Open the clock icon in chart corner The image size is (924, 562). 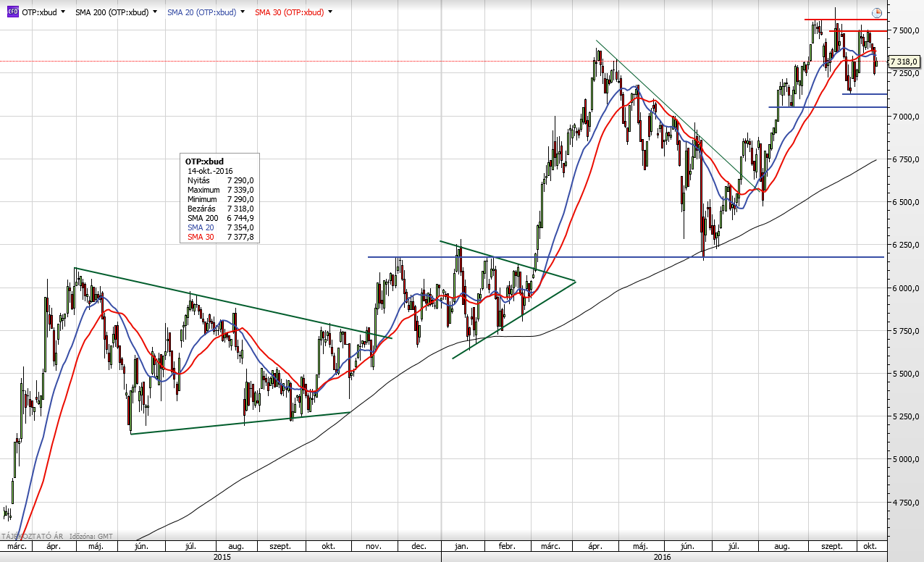point(877,13)
